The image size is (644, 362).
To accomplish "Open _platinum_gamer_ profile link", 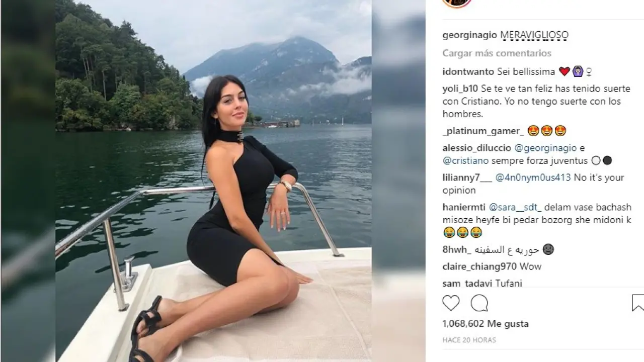I will (483, 131).
